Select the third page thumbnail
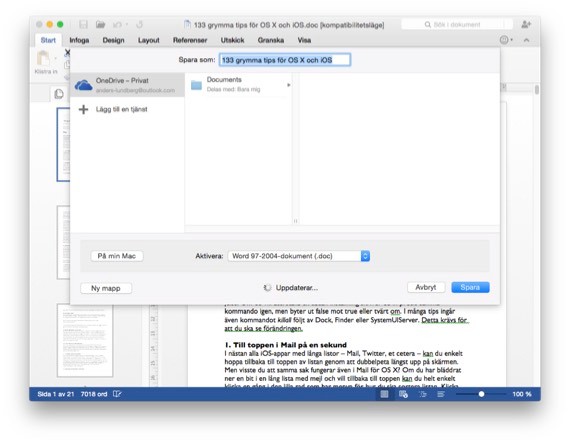570x443 pixels. point(85,341)
